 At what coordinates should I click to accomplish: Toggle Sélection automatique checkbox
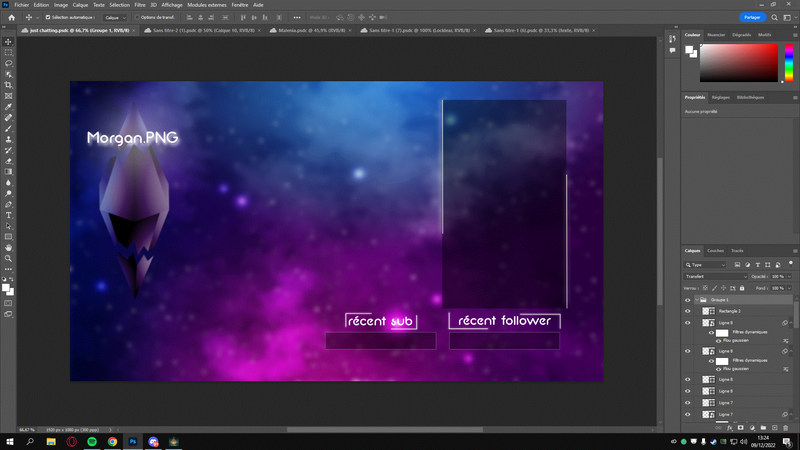click(48, 17)
